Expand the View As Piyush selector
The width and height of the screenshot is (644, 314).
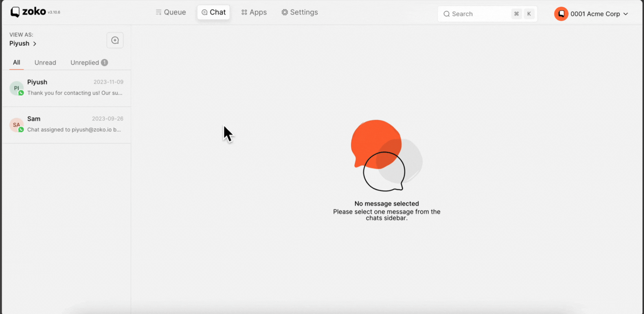[x=23, y=44]
